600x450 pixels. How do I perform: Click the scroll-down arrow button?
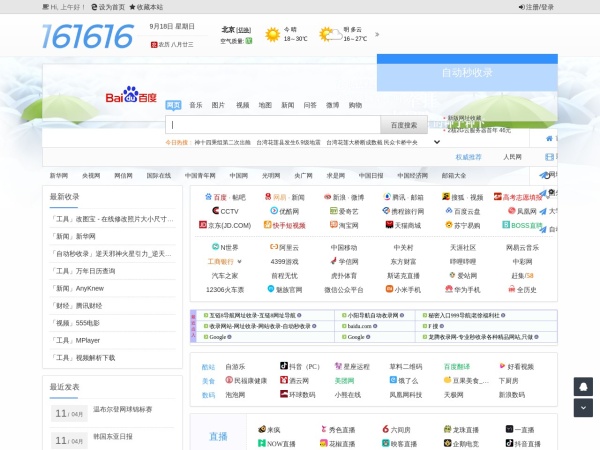click(x=583, y=408)
